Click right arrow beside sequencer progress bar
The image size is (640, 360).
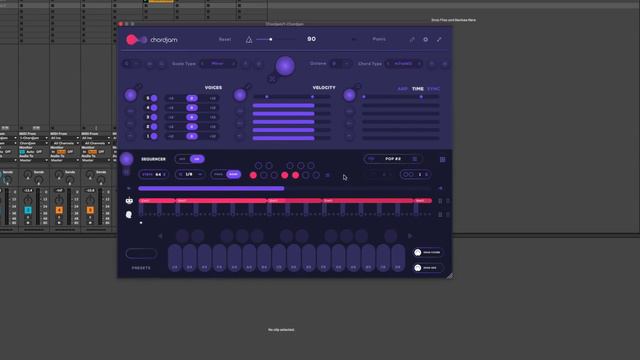(x=440, y=188)
